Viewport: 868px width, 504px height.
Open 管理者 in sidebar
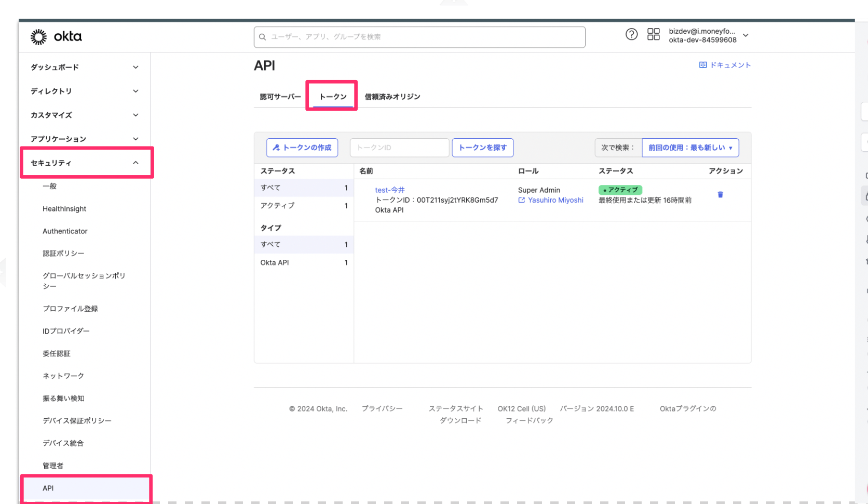[x=53, y=465]
